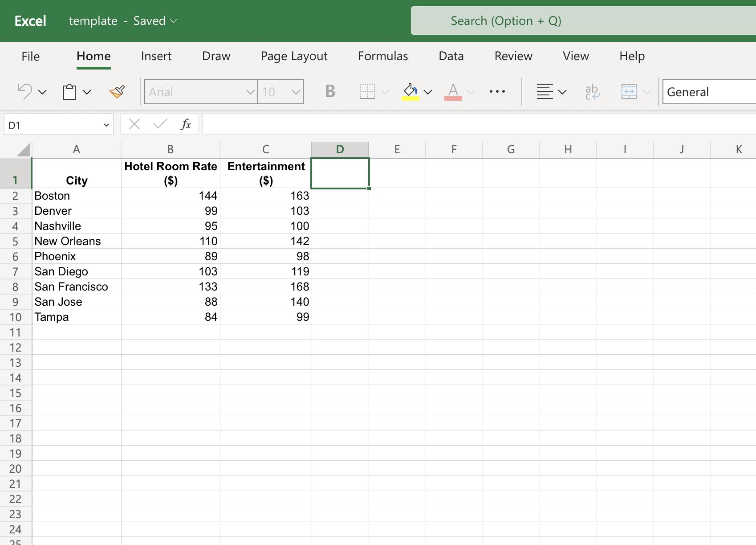Open the Formulas tab
756x545 pixels.
[383, 56]
